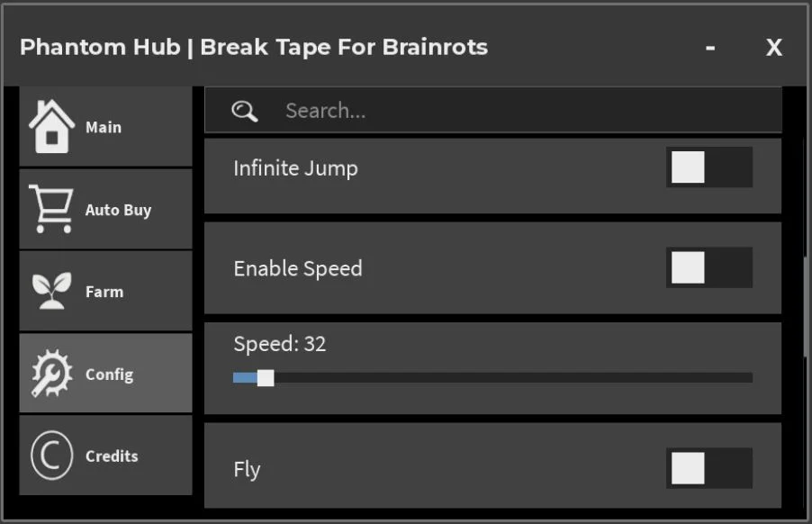Screen dimensions: 812x524
Task: Enable the Enable Speed switch
Action: (709, 267)
